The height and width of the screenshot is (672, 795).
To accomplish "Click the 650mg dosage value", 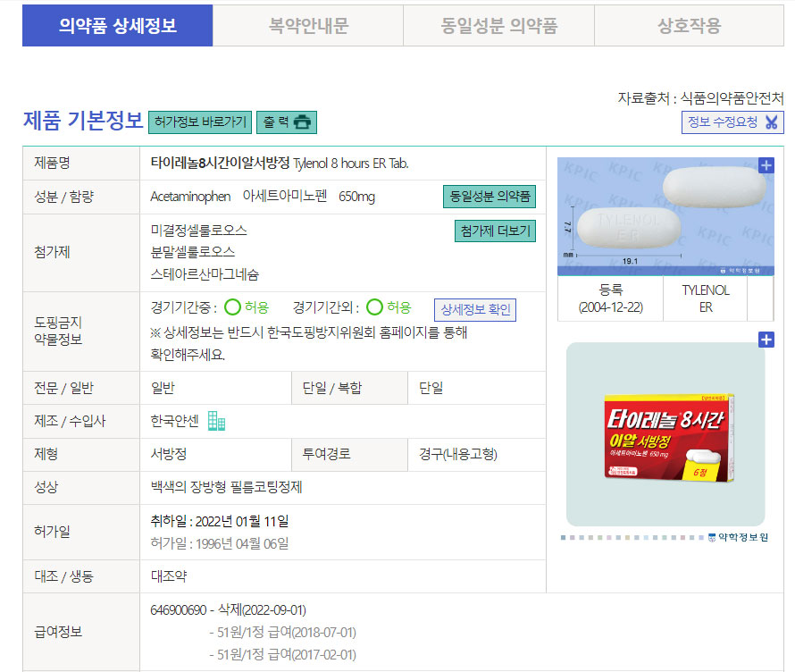I will click(x=357, y=197).
